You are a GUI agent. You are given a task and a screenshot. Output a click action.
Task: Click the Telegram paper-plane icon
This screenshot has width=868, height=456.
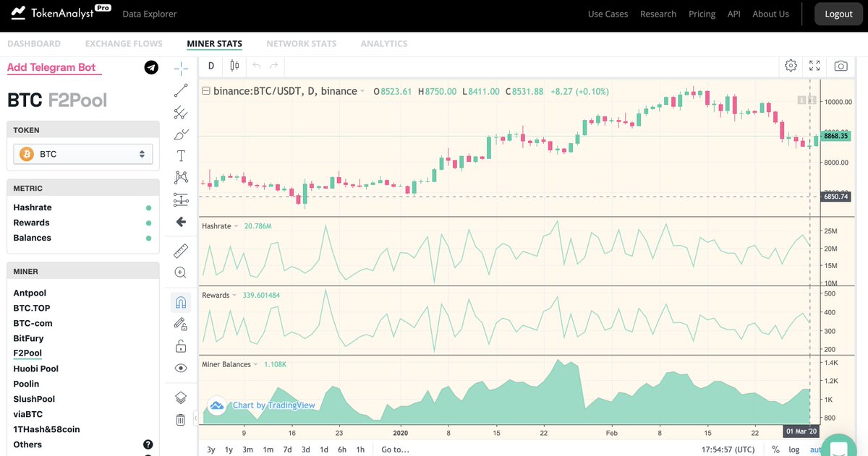pos(150,67)
